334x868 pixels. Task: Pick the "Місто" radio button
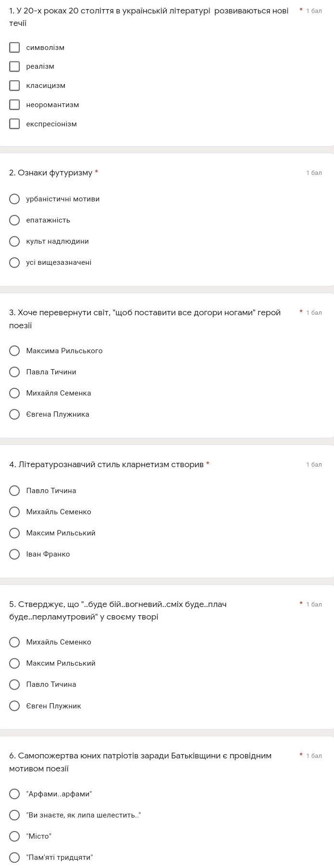pyautogui.click(x=15, y=836)
